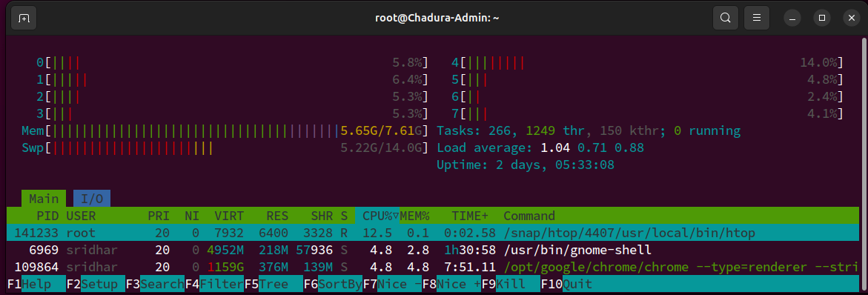Sort by RES column header
The width and height of the screenshot is (868, 295).
click(x=277, y=216)
